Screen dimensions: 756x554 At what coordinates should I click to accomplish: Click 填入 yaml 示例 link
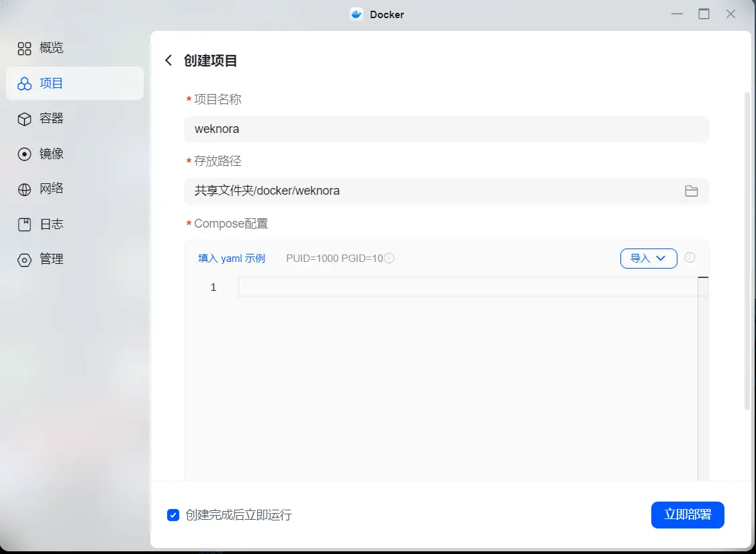pos(232,259)
